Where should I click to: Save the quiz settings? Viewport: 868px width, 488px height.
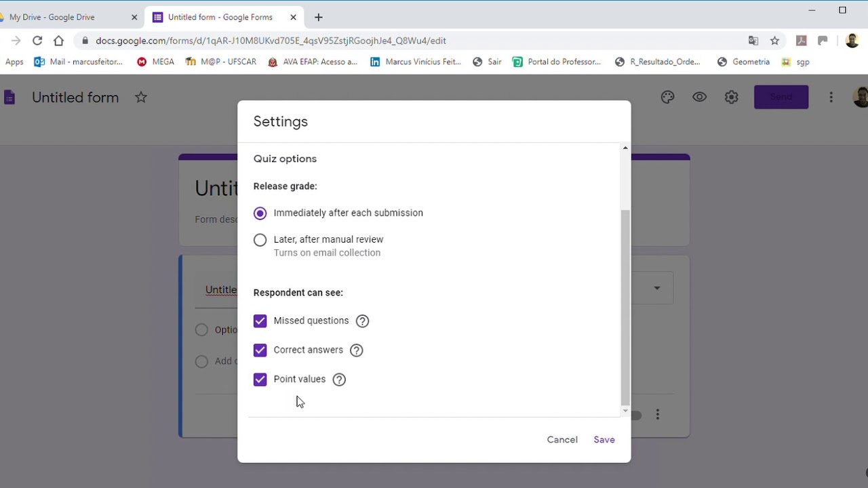[604, 440]
